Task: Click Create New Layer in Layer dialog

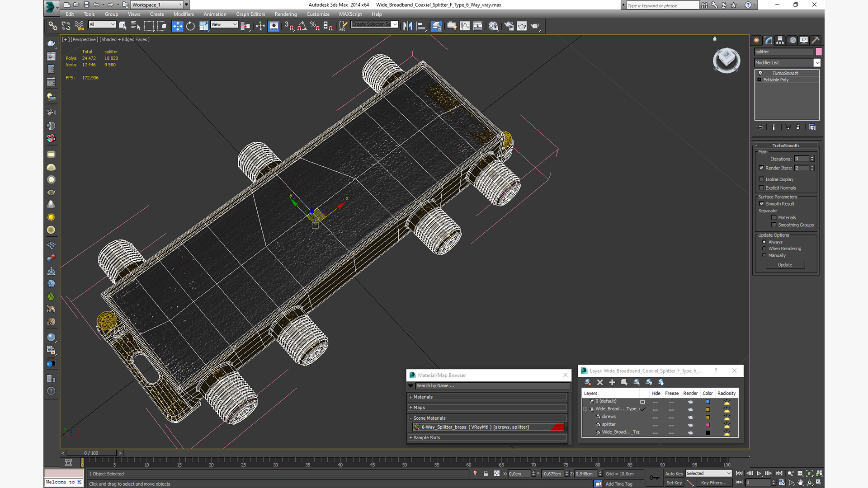Action: pos(588,382)
